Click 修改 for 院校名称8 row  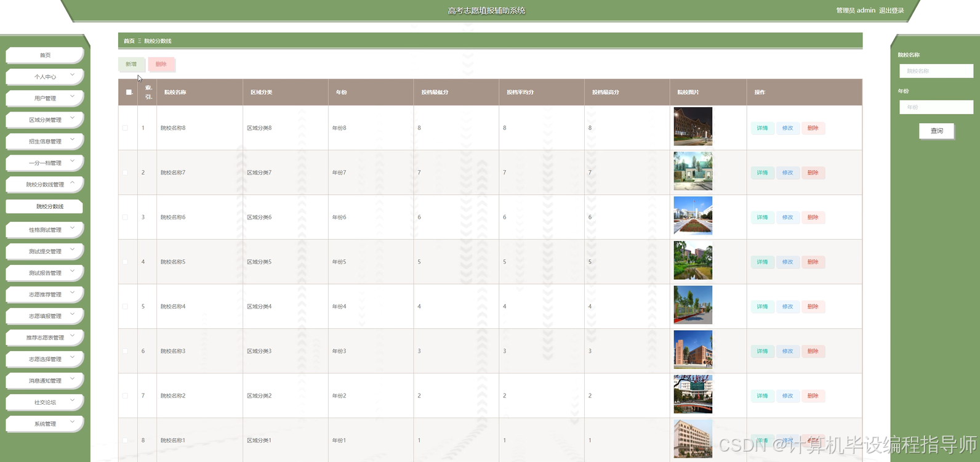(787, 128)
